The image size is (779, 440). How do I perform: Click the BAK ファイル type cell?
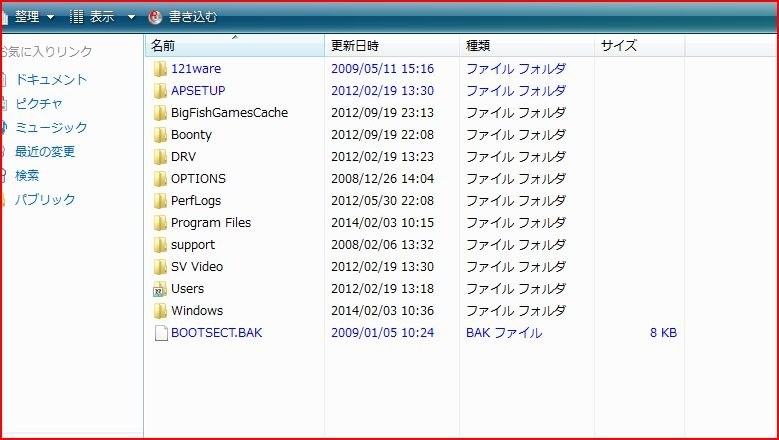pyautogui.click(x=504, y=332)
